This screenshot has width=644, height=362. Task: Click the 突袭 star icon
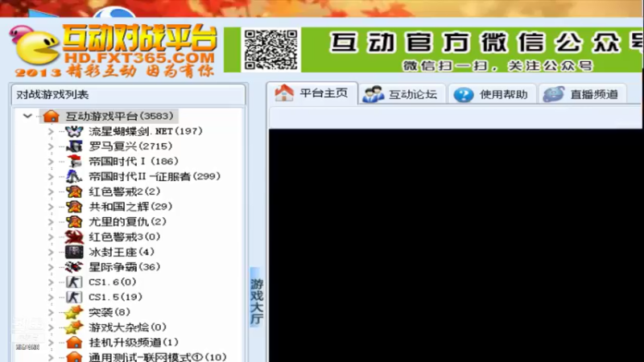click(74, 312)
